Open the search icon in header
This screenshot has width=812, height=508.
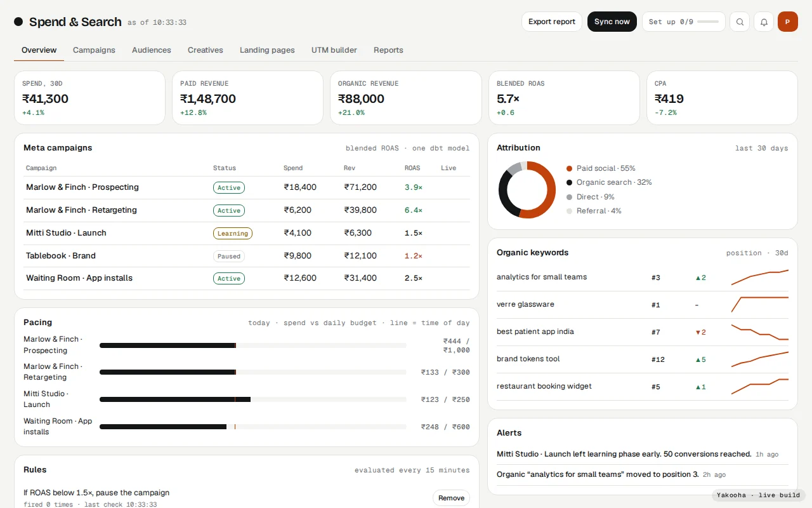pyautogui.click(x=740, y=22)
